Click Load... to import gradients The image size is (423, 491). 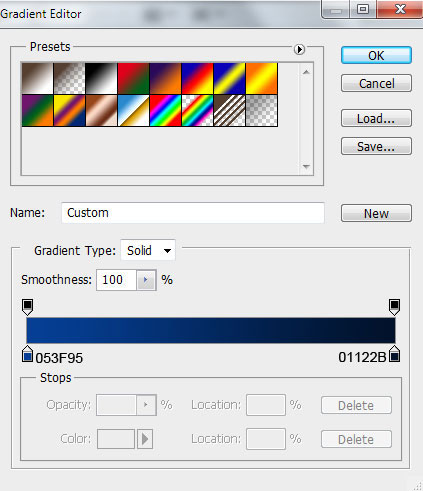pyautogui.click(x=376, y=118)
